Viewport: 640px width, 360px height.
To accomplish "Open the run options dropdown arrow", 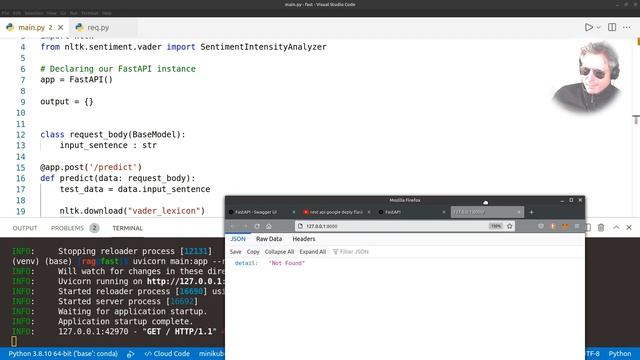I will point(598,28).
